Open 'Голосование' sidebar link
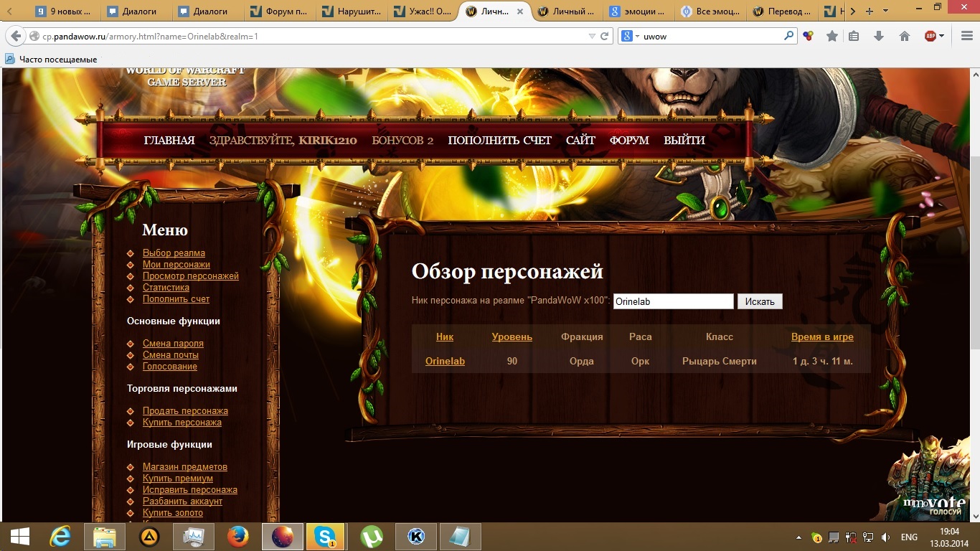 pyautogui.click(x=170, y=367)
